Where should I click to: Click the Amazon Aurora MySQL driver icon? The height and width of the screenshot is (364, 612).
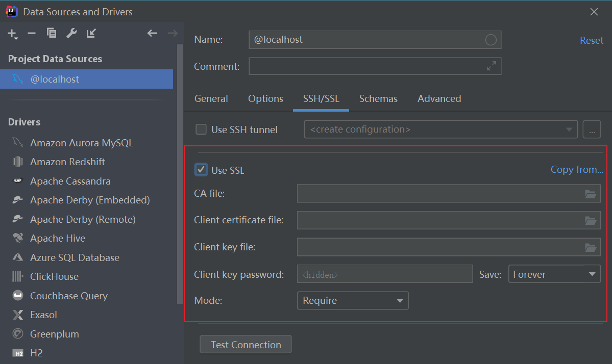coord(17,142)
